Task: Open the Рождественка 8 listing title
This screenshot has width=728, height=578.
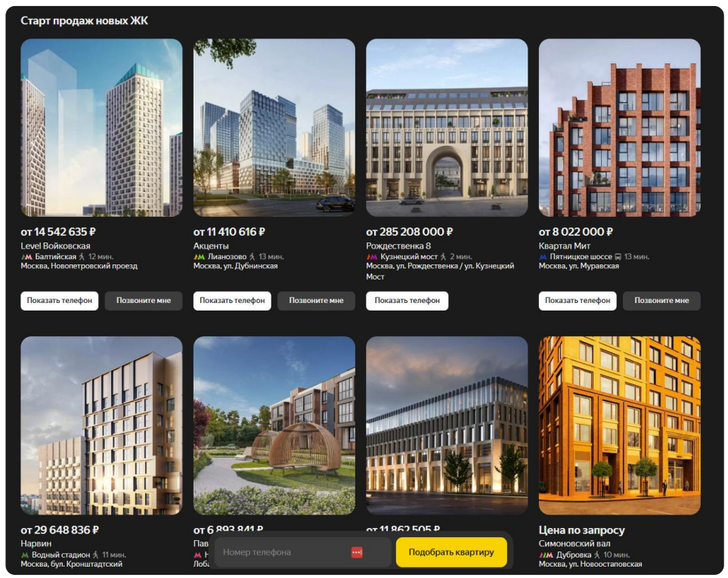Action: pos(398,246)
